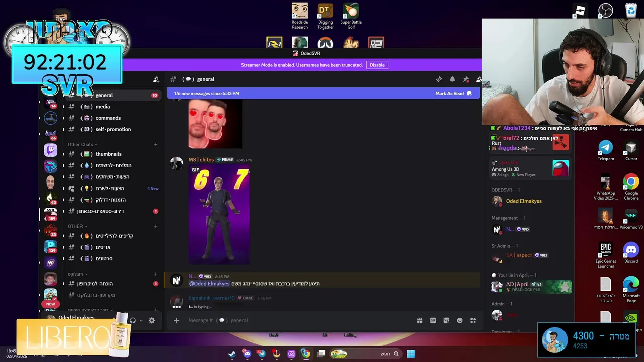The height and width of the screenshot is (362, 644).
Task: Open Twitch server icon in server list
Action: (x=50, y=150)
